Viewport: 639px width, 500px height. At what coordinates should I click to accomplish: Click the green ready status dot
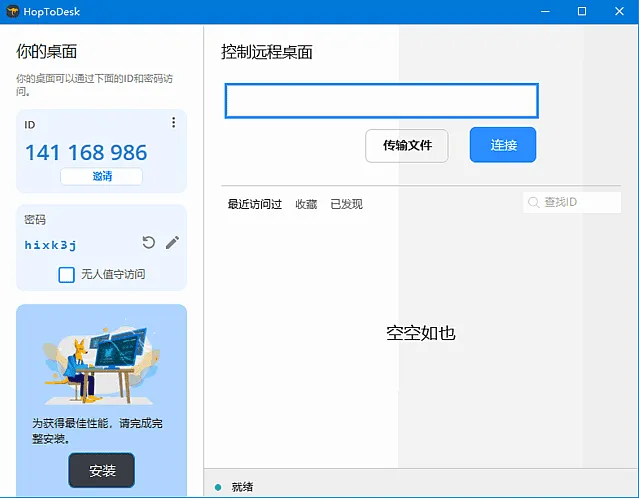(218, 487)
